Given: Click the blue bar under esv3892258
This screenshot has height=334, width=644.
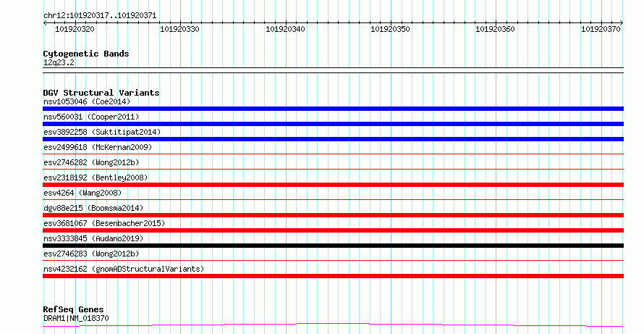Looking at the screenshot, I should [333, 139].
